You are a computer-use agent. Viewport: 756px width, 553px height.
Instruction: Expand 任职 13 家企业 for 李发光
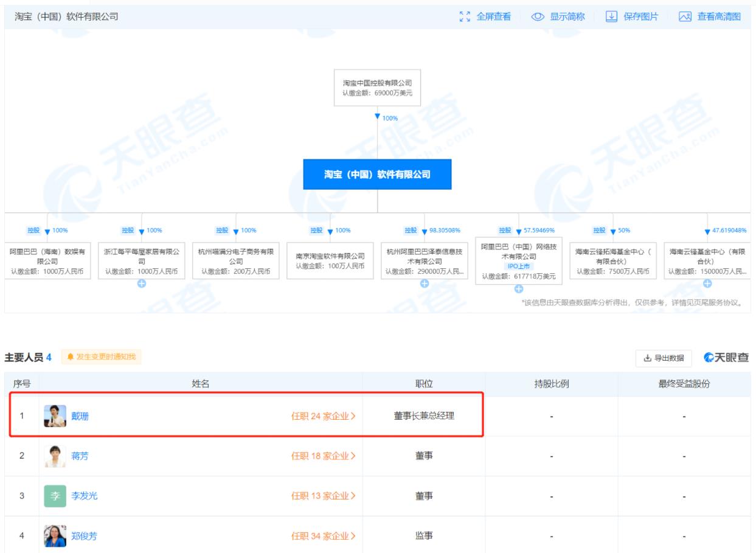[324, 496]
